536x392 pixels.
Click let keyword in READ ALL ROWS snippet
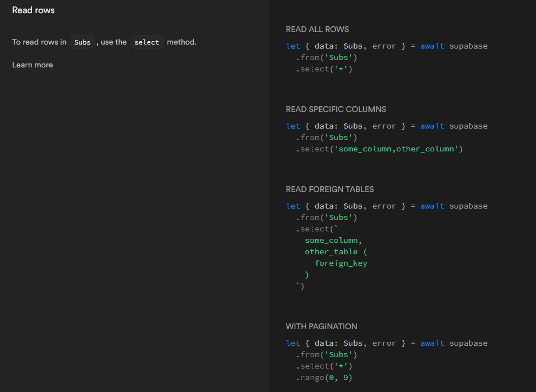pos(293,46)
